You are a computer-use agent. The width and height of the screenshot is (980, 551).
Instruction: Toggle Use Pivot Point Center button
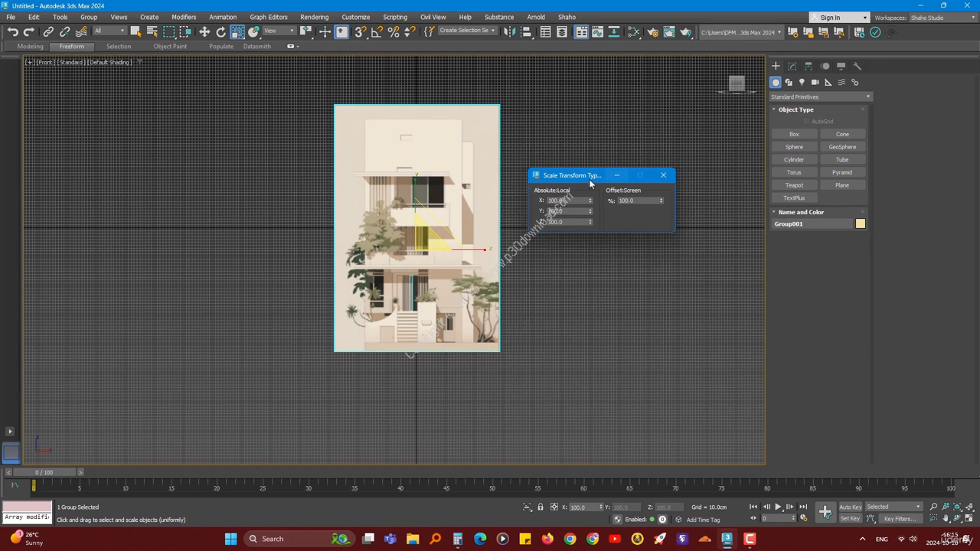click(x=306, y=32)
